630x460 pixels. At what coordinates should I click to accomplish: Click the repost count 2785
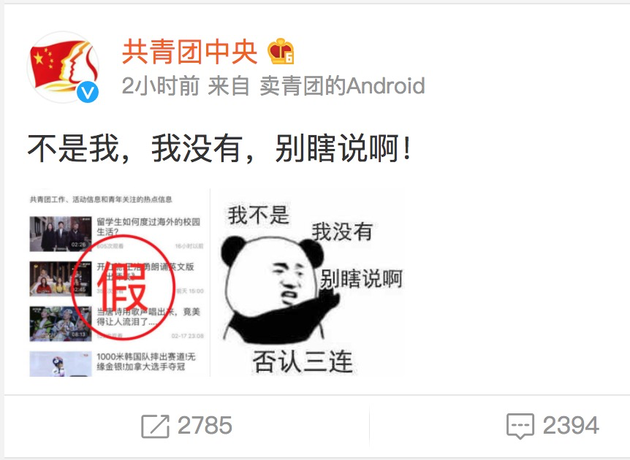click(205, 425)
